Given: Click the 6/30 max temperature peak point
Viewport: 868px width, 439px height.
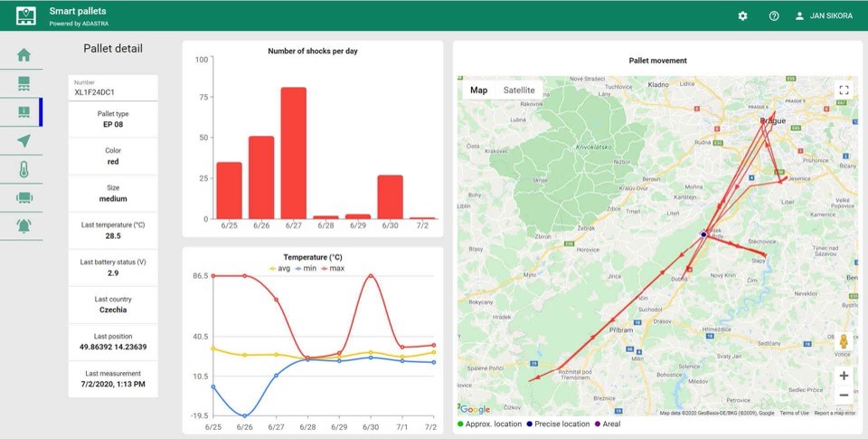Looking at the screenshot, I should pyautogui.click(x=371, y=275).
